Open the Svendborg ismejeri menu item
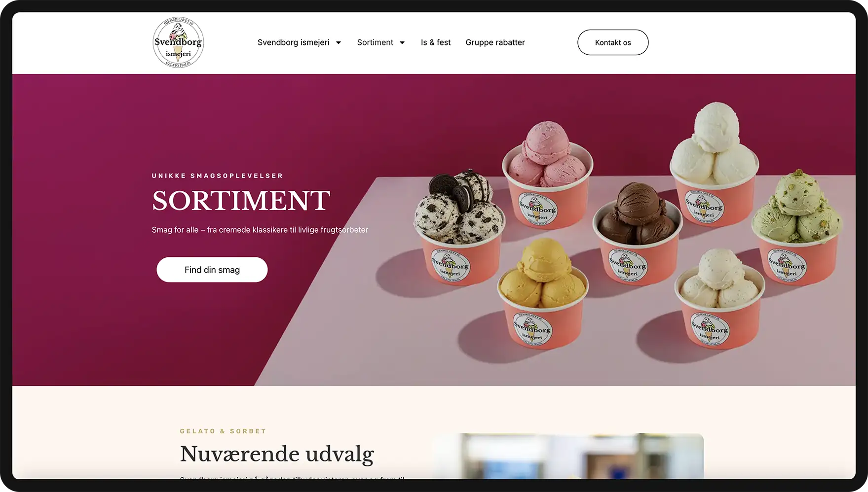Screen dimensions: 868x492 [293, 42]
